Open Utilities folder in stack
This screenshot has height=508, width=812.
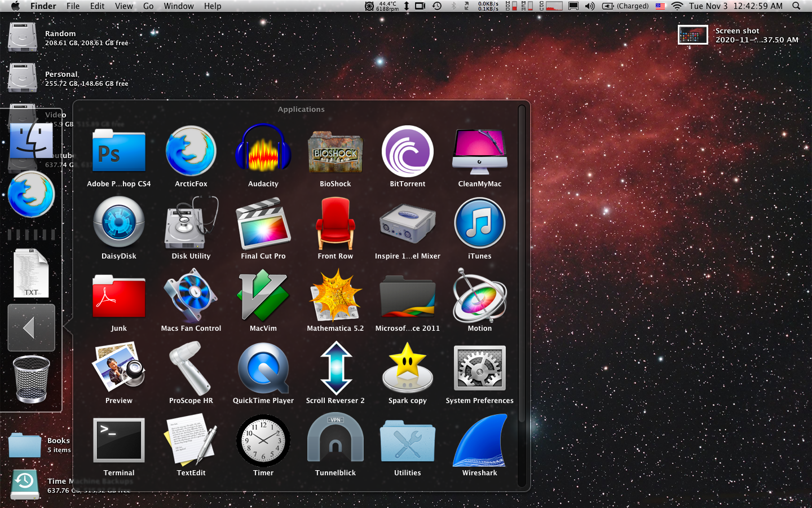click(x=408, y=440)
